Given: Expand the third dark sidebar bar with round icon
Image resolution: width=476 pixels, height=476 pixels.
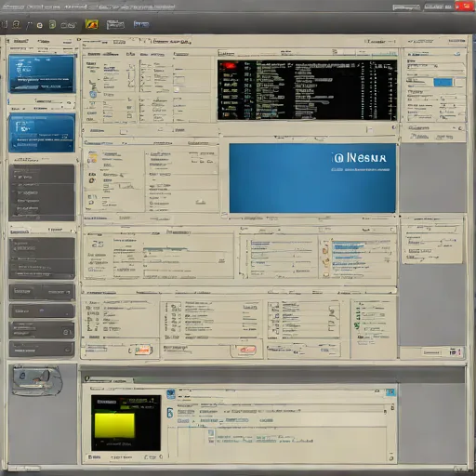Looking at the screenshot, I should pyautogui.click(x=42, y=330).
